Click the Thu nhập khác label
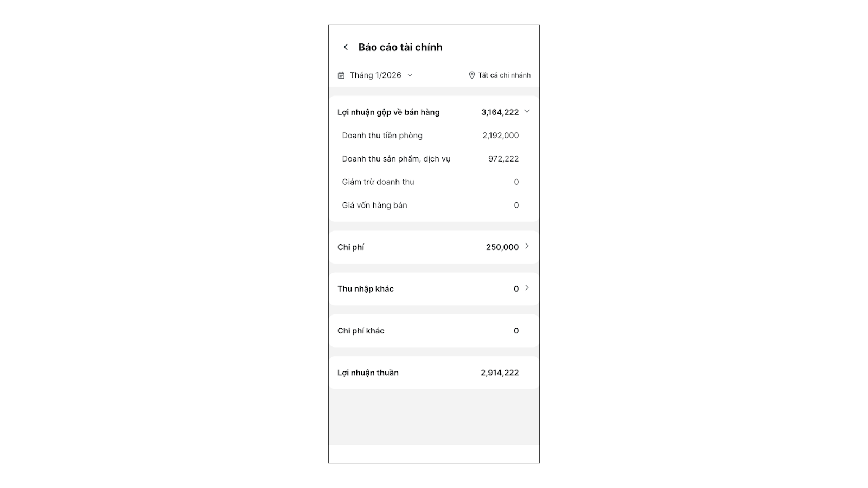This screenshot has height=488, width=868. point(366,289)
